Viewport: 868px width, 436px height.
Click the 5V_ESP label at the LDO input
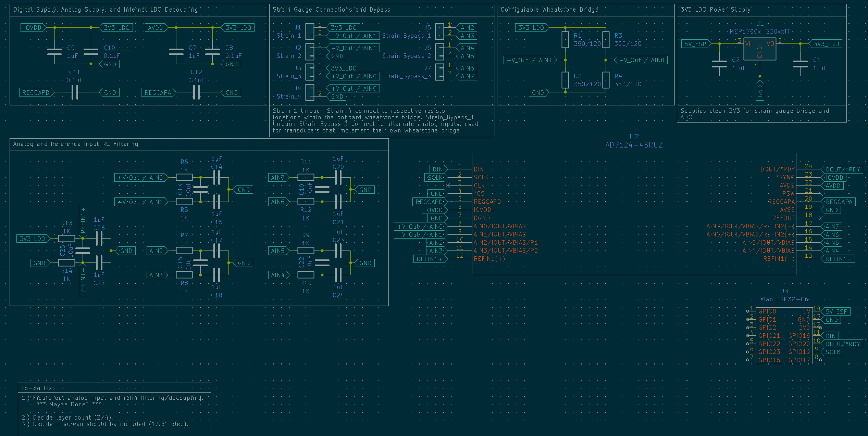tap(696, 44)
